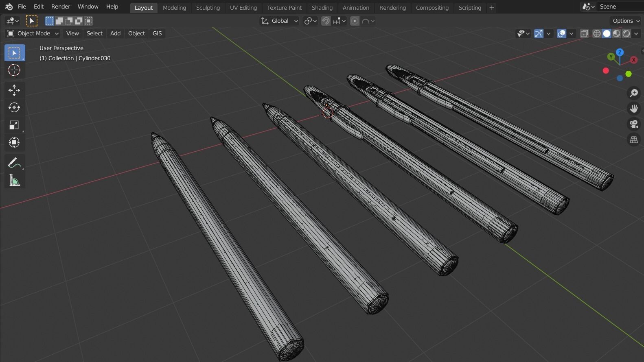Open the Blender logo menu

[9, 7]
